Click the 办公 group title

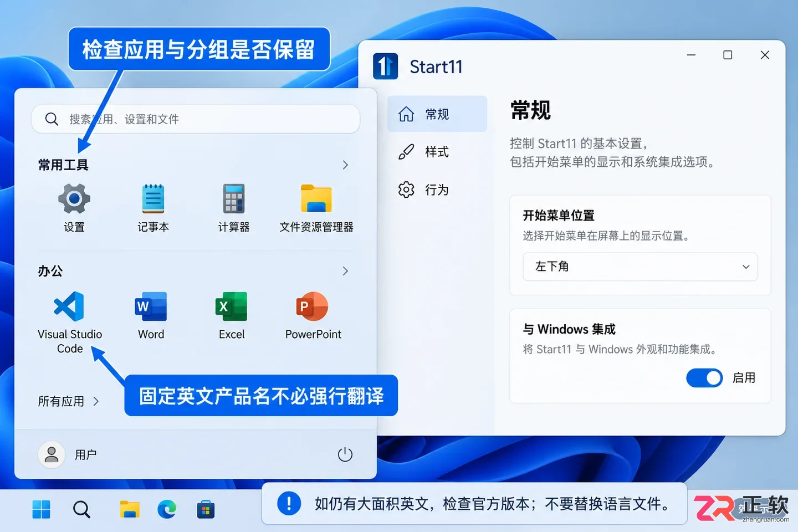pos(50,271)
